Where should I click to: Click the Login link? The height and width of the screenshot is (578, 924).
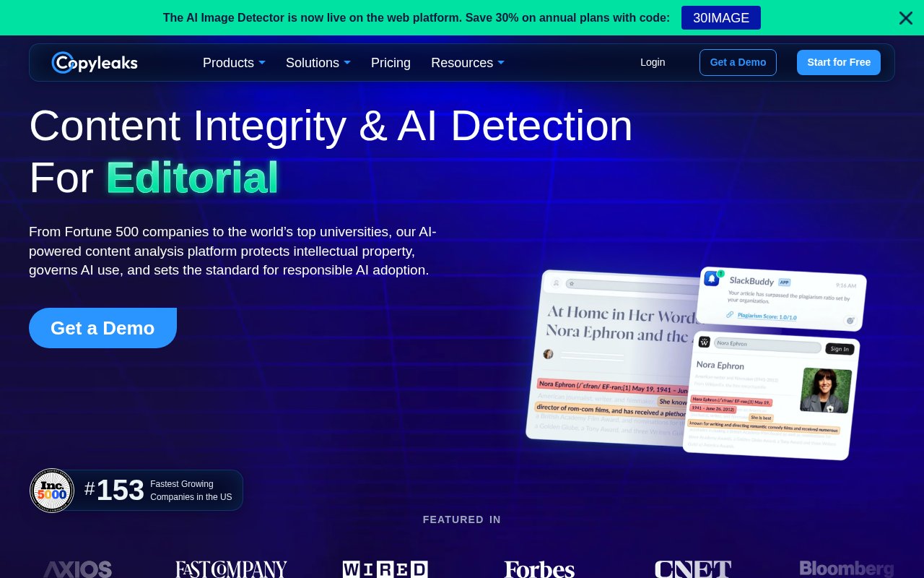coord(653,62)
